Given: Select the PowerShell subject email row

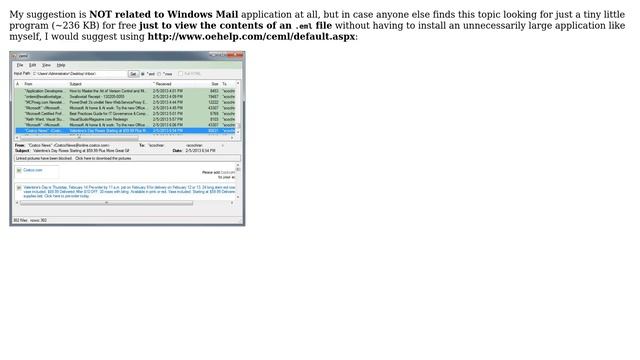Looking at the screenshot, I should click(125, 102).
